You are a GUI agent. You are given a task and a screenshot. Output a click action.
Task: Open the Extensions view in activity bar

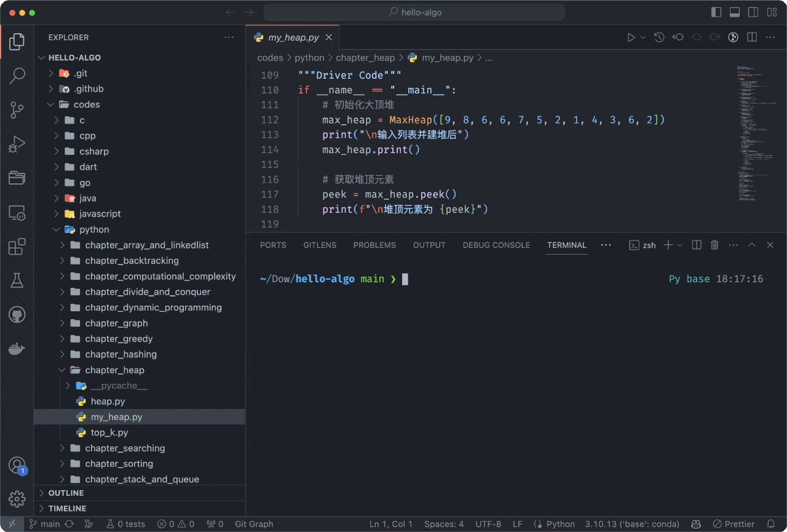tap(17, 247)
